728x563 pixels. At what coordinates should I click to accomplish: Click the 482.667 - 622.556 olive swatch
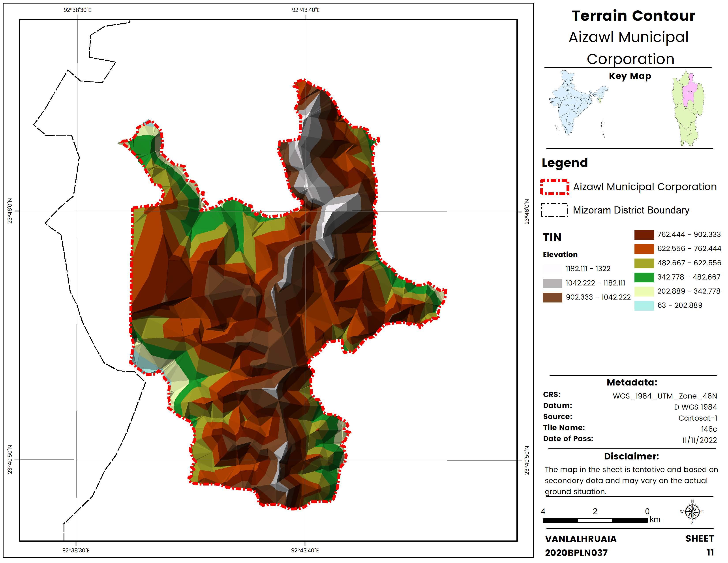644,263
